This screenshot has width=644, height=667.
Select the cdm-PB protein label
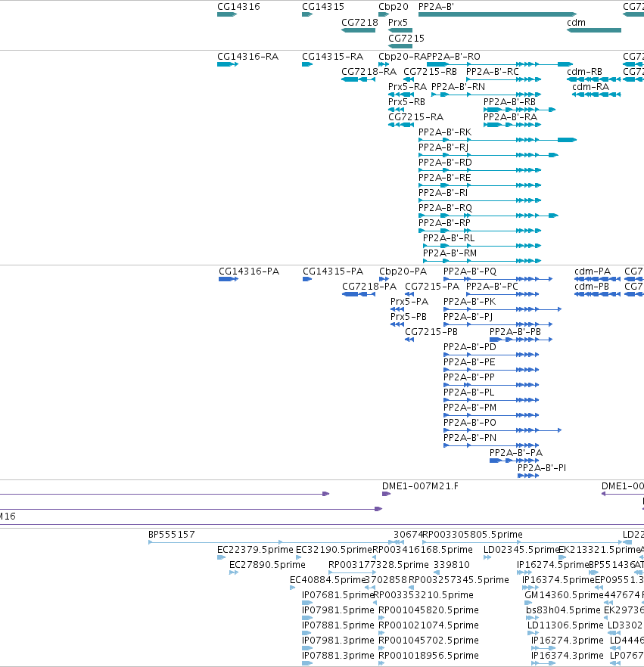(592, 287)
